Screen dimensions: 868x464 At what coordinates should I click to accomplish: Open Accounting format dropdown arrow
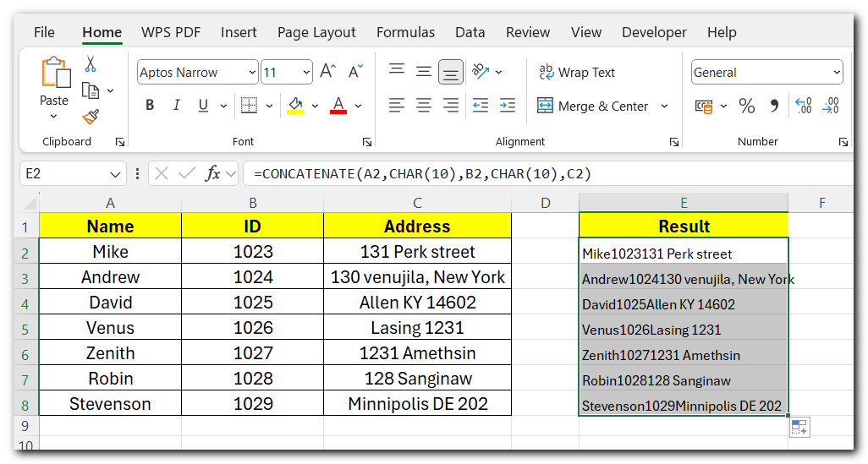(723, 106)
